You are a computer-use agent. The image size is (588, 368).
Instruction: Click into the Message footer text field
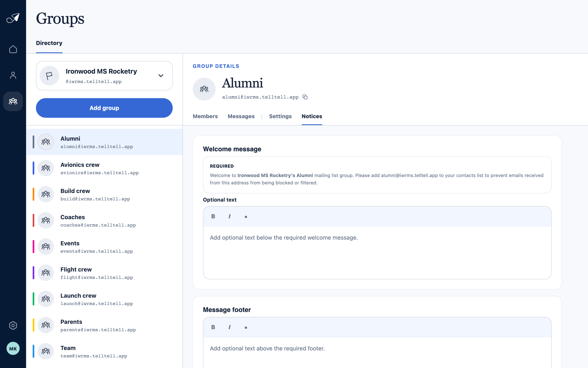(x=377, y=352)
